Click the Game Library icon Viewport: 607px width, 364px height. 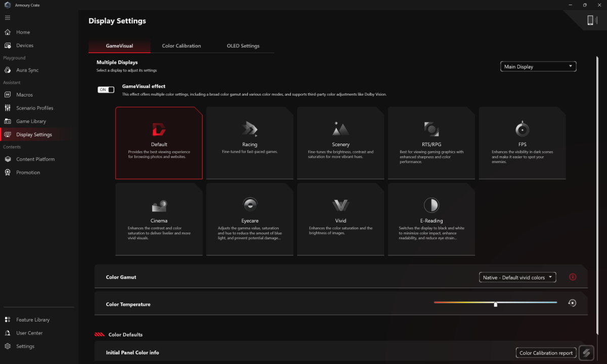[8, 121]
